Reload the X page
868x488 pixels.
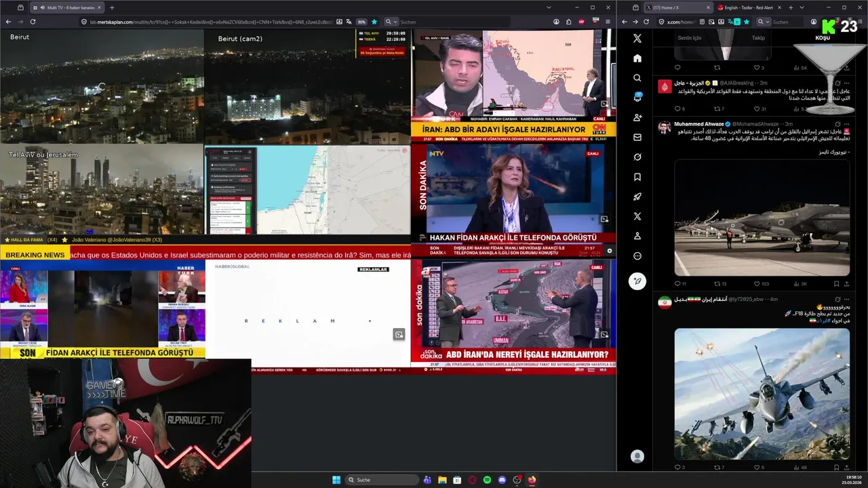(x=646, y=22)
